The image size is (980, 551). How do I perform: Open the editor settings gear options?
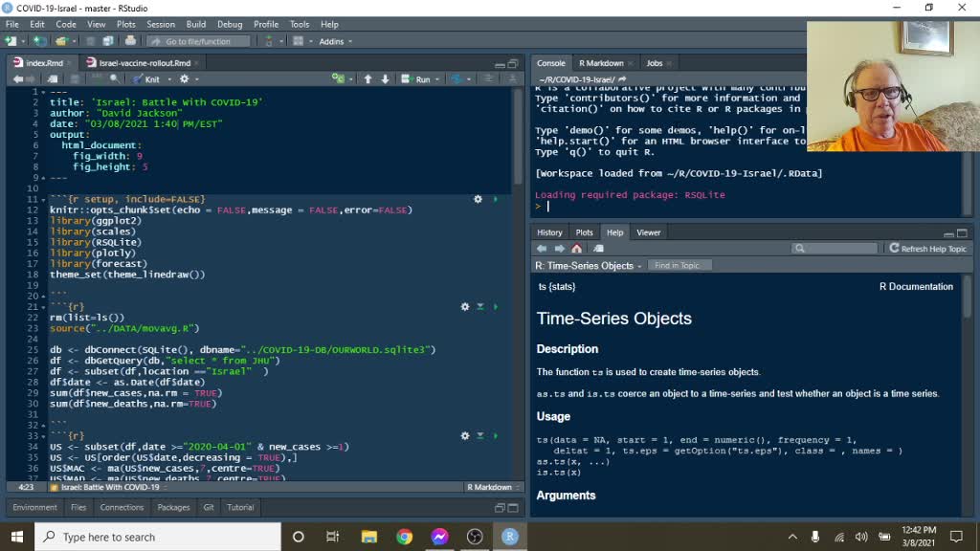tap(184, 79)
